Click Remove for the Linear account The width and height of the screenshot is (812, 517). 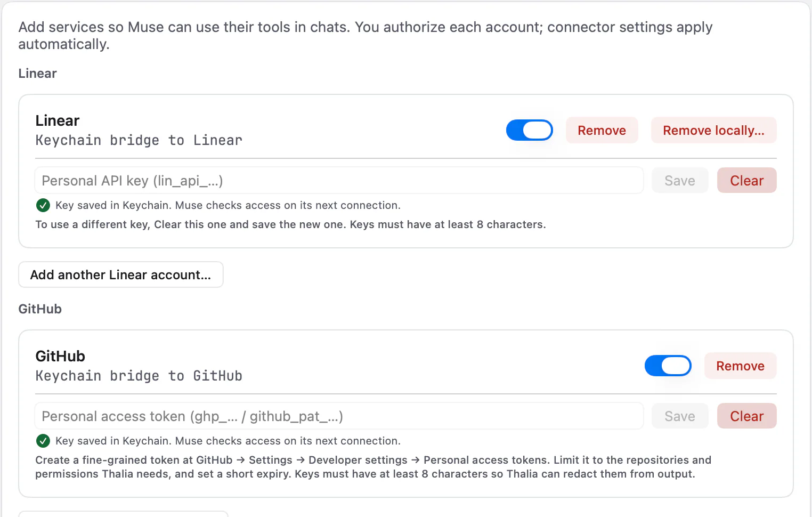(602, 130)
